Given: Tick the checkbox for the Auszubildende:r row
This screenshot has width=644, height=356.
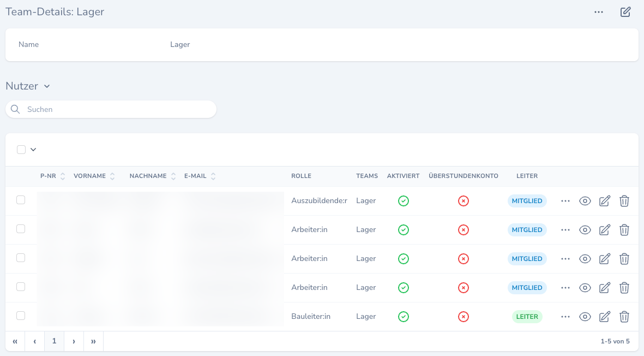Looking at the screenshot, I should 21,200.
